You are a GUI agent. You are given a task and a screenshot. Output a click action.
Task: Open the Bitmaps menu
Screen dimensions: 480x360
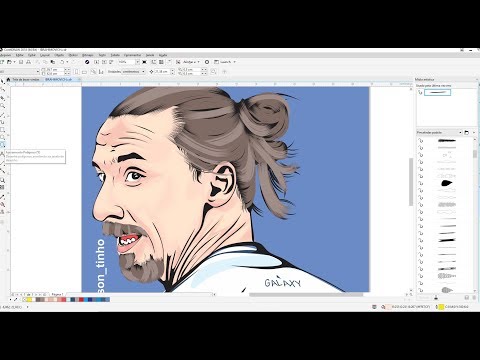coord(88,55)
